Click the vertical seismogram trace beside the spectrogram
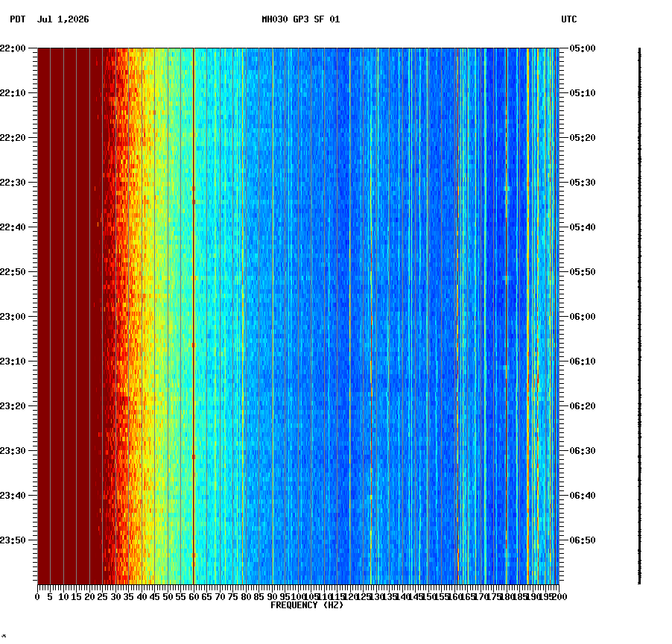 [x=639, y=316]
